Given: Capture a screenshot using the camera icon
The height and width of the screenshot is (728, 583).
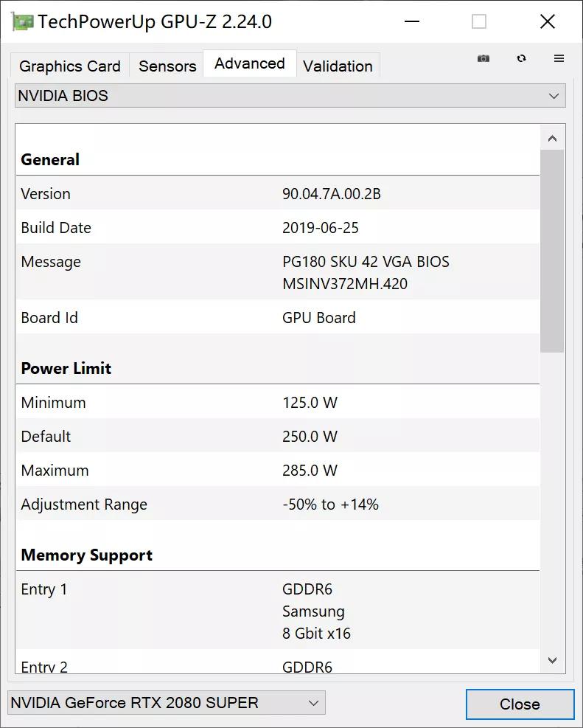Looking at the screenshot, I should (483, 58).
